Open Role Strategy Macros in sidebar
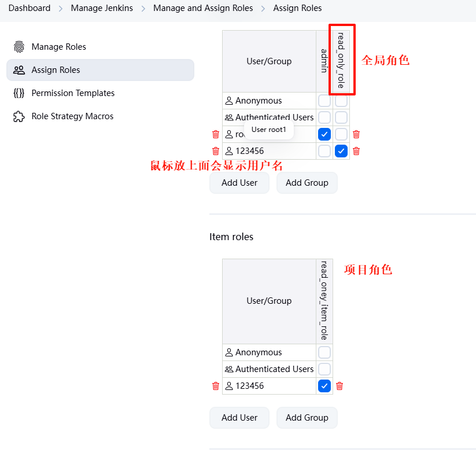This screenshot has width=476, height=460. [72, 116]
